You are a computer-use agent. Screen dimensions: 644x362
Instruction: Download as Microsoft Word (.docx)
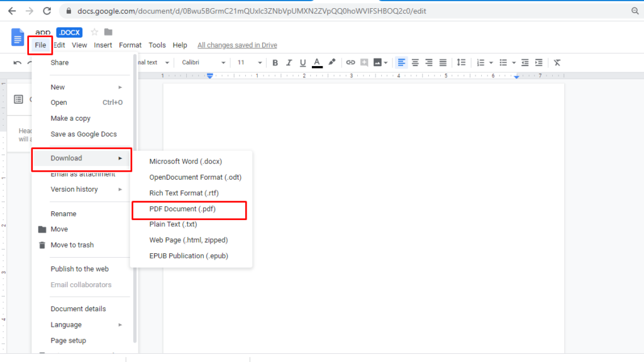191,162
